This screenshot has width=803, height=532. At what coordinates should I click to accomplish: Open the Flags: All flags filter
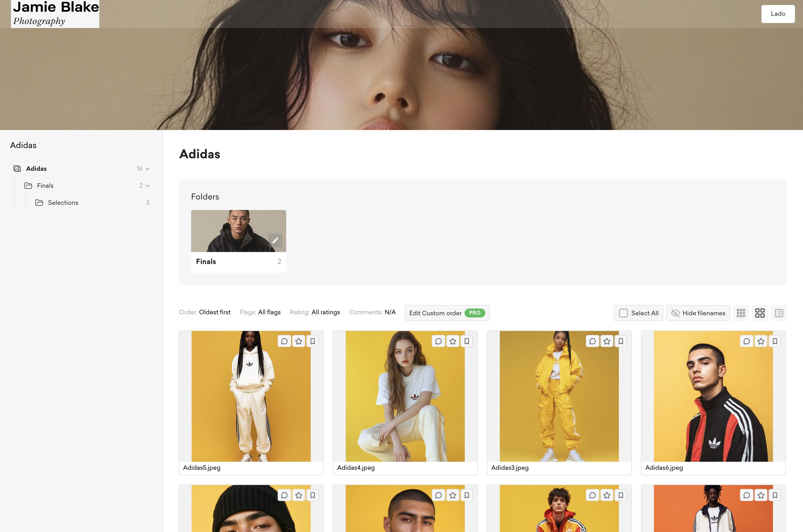pos(269,312)
